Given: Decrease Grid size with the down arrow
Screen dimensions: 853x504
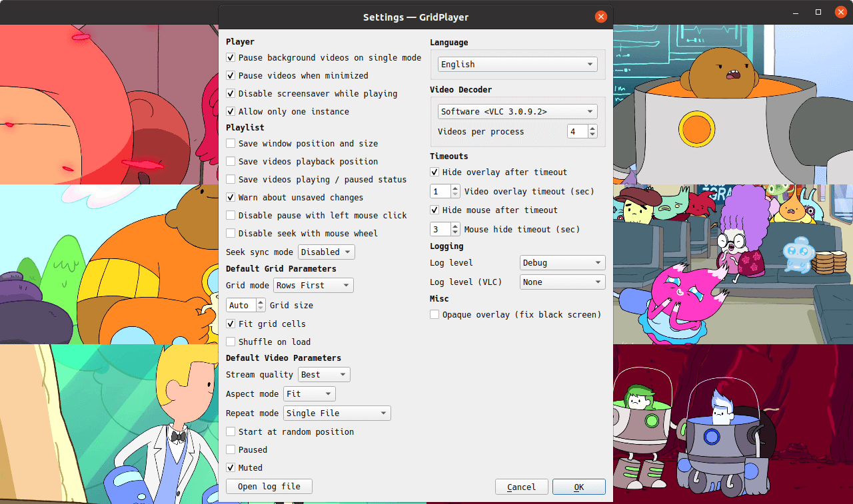Looking at the screenshot, I should point(261,309).
